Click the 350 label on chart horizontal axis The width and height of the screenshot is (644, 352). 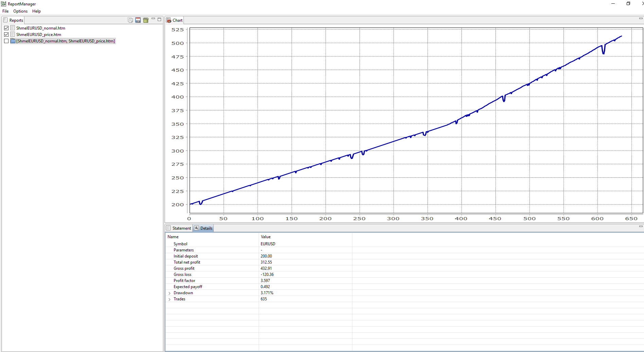tap(427, 218)
